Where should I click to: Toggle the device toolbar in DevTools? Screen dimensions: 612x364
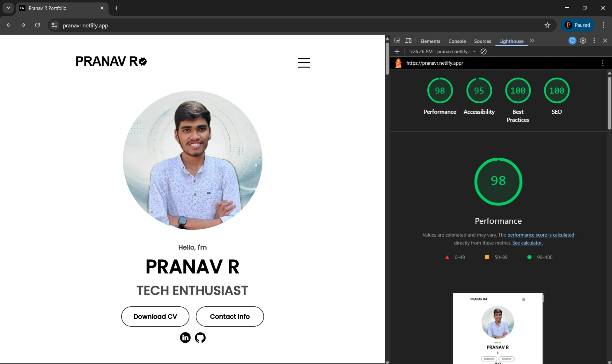[x=408, y=41]
